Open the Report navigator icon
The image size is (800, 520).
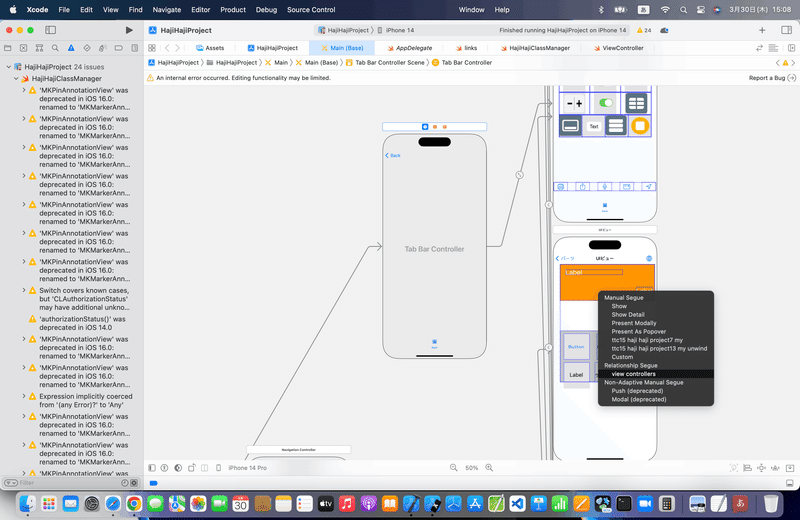click(134, 48)
